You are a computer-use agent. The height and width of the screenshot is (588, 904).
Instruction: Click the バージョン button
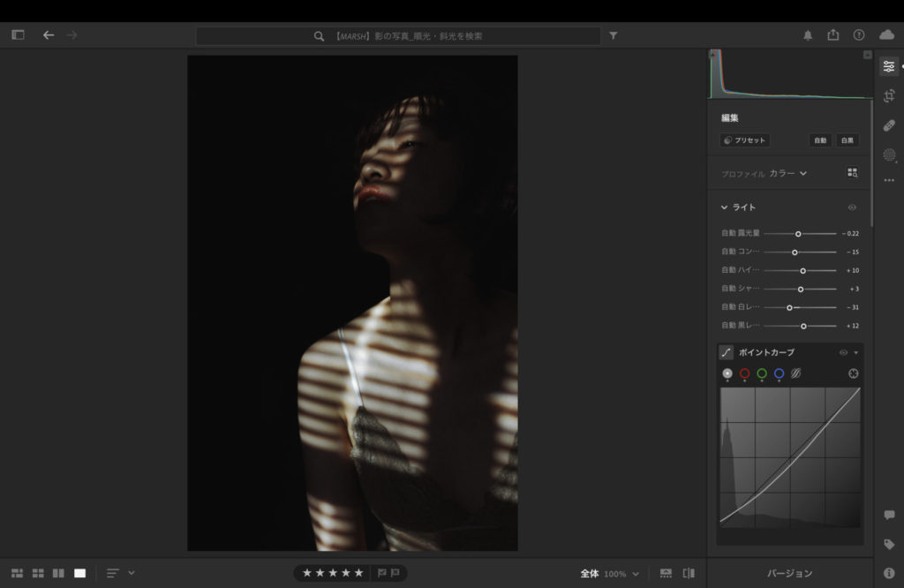[x=790, y=573]
